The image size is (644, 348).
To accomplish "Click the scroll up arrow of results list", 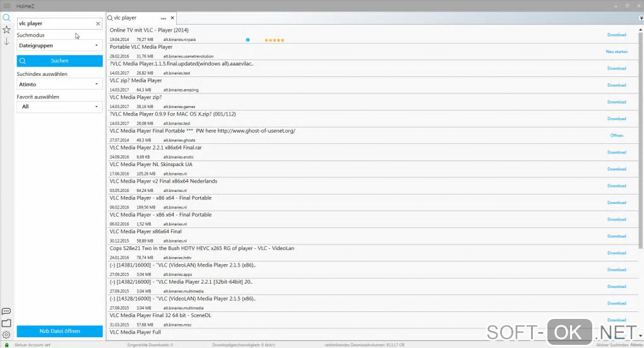I will (x=640, y=30).
